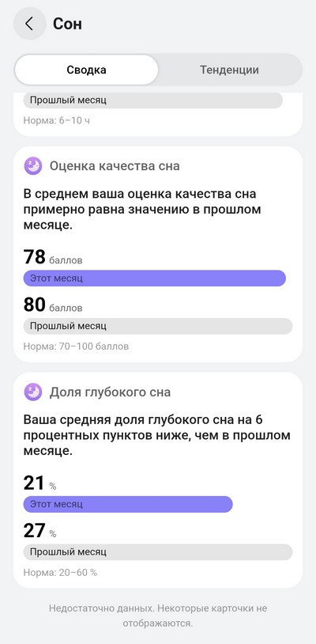This screenshot has height=644, width=316.
Task: Tap the 80 баллов score value
Action: coord(53,305)
